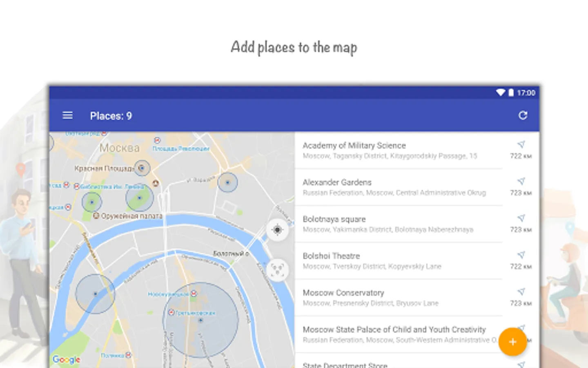Tap the orange add place button

[512, 342]
